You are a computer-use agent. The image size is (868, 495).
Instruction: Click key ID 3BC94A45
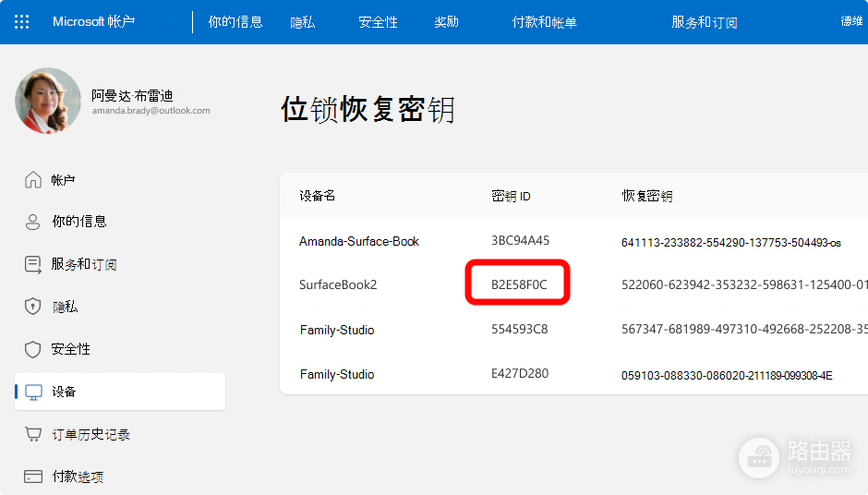[x=521, y=240]
